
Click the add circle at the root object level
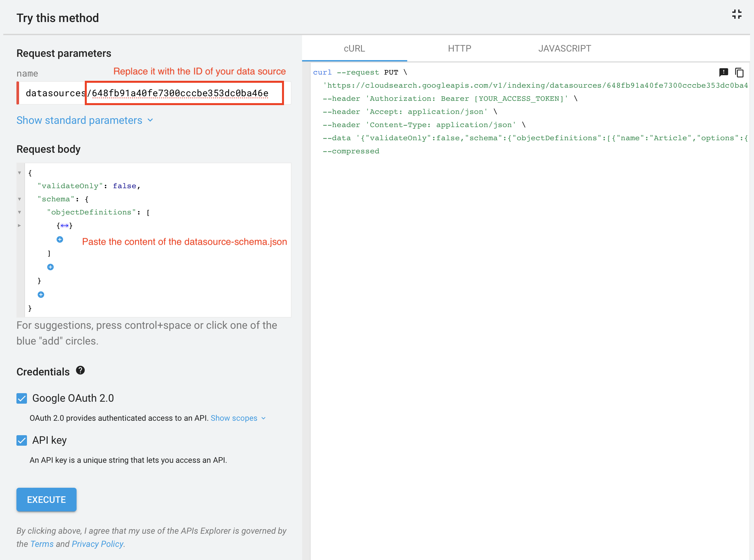point(41,294)
